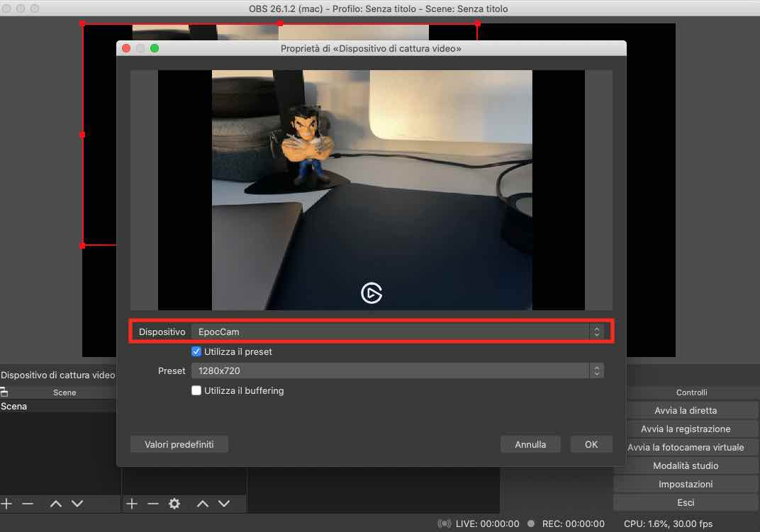Open the Dispositivo EpocCam dropdown
This screenshot has width=760, height=532.
pyautogui.click(x=398, y=332)
